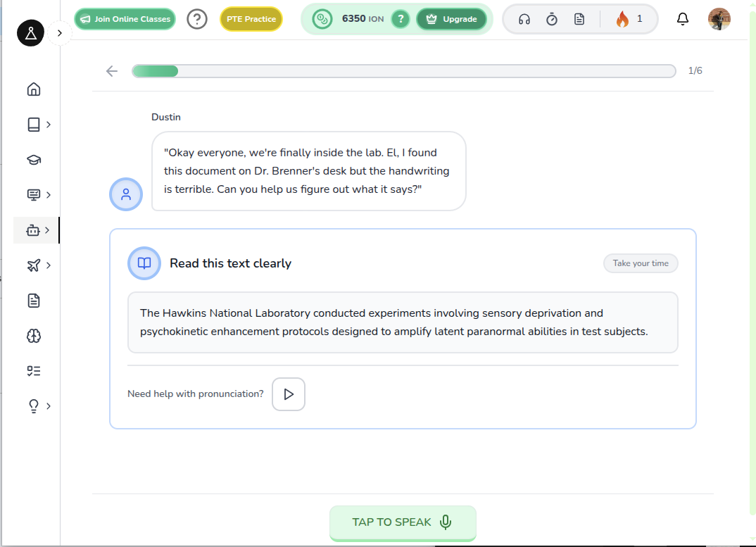Open the PTE Practice button
Viewport: 756px width, 547px height.
[251, 19]
